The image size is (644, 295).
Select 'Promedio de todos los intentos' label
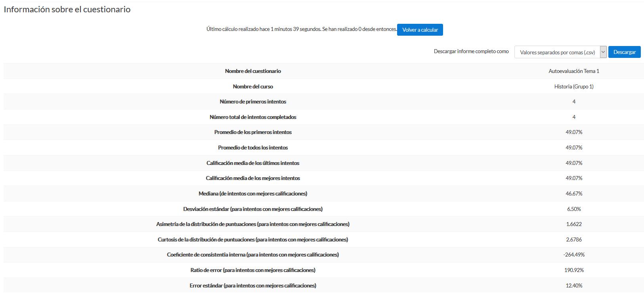(253, 147)
